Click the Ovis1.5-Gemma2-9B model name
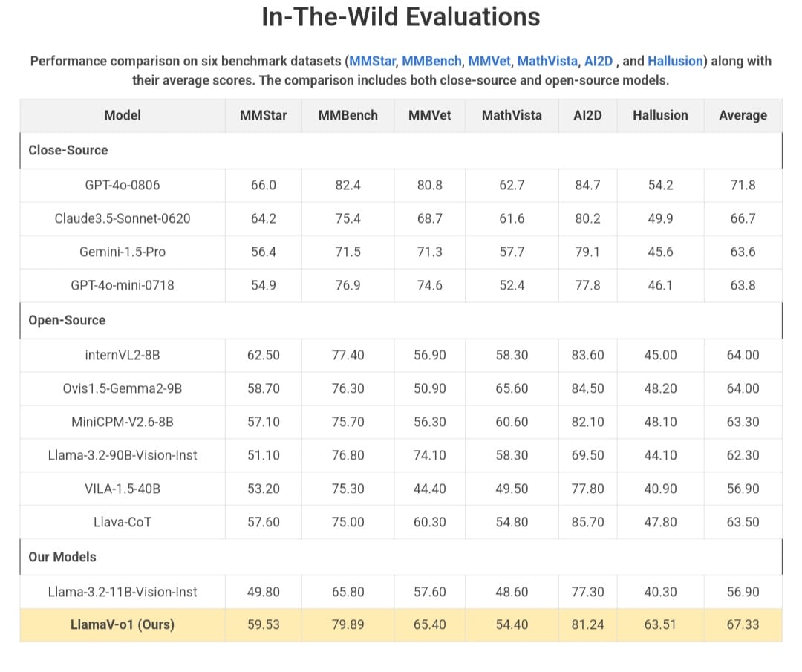This screenshot has height=672, width=802. click(123, 388)
